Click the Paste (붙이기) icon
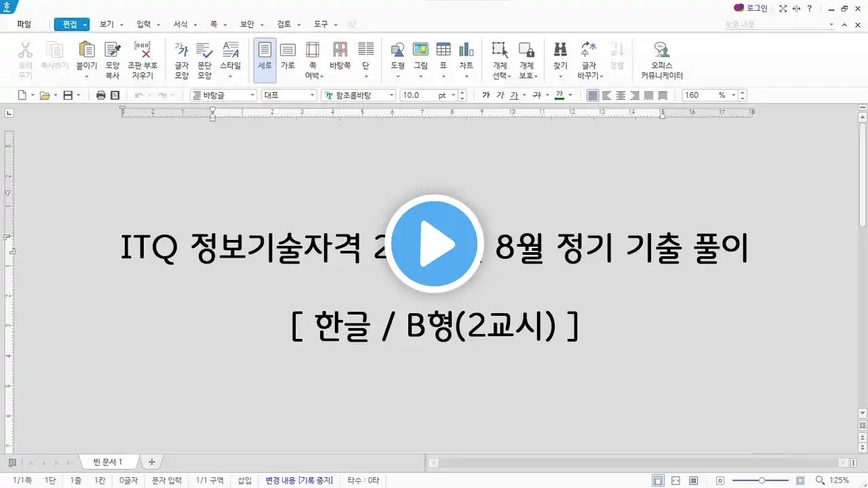The height and width of the screenshot is (488, 868). 87,51
